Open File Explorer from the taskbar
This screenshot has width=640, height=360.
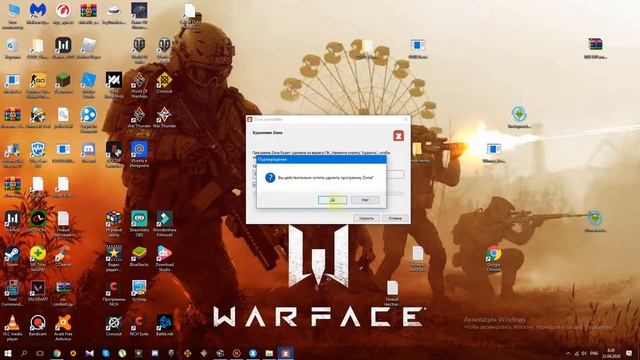(x=269, y=353)
